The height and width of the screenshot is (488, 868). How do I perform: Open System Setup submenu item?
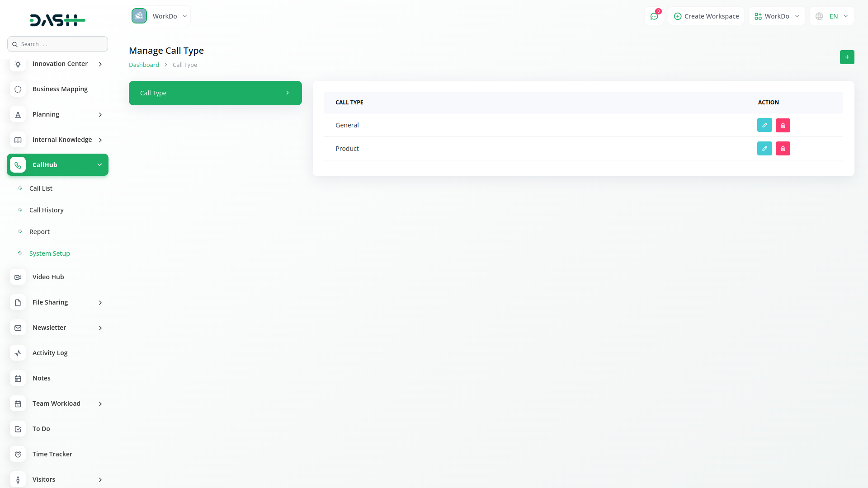(x=49, y=253)
